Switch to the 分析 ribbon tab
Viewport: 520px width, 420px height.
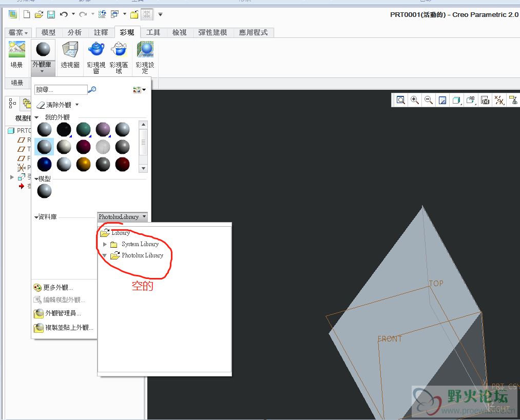pyautogui.click(x=74, y=32)
